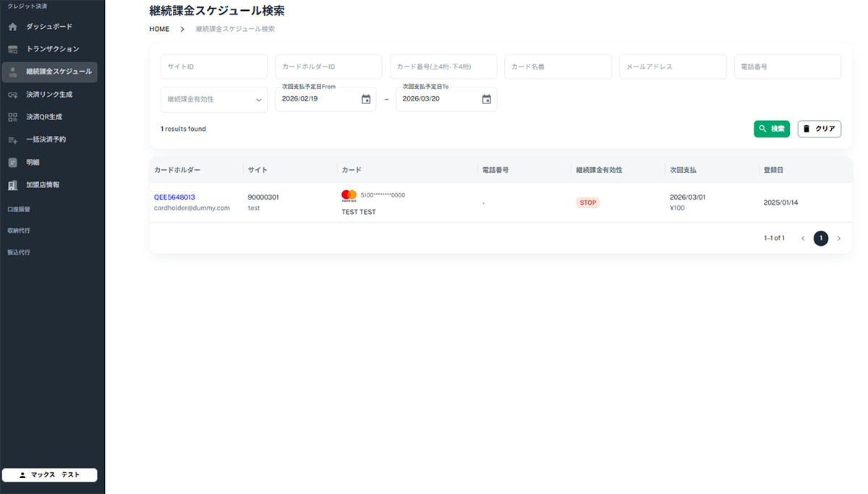Open cardholder QEE5648013 link
The height and width of the screenshot is (494, 868).
tap(174, 197)
